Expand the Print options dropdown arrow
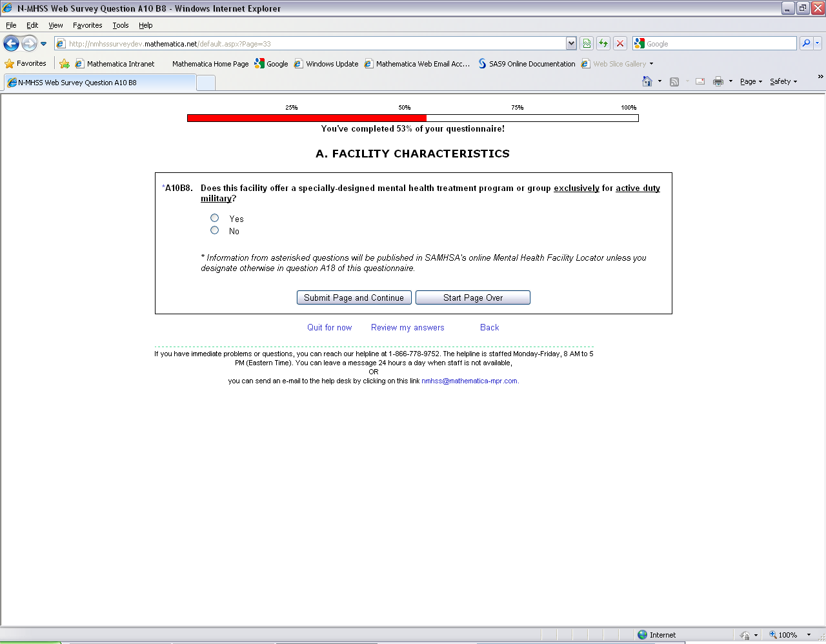This screenshot has height=644, width=826. click(730, 81)
